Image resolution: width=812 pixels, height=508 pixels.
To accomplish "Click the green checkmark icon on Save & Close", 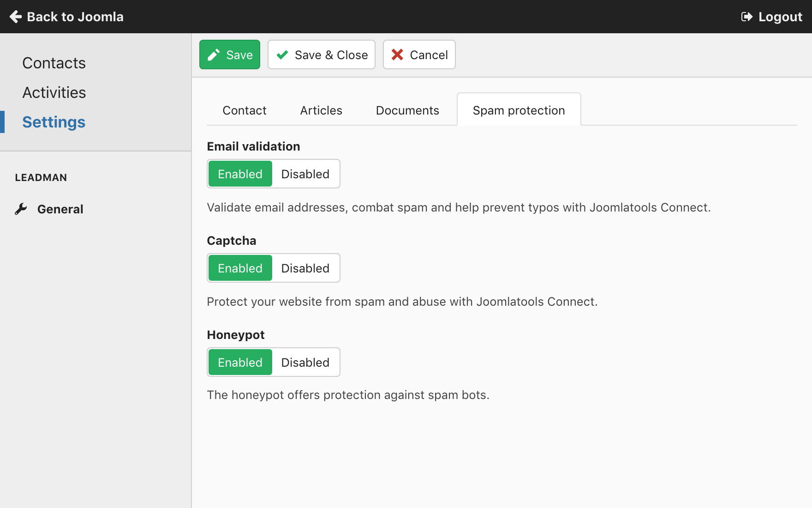I will (282, 55).
